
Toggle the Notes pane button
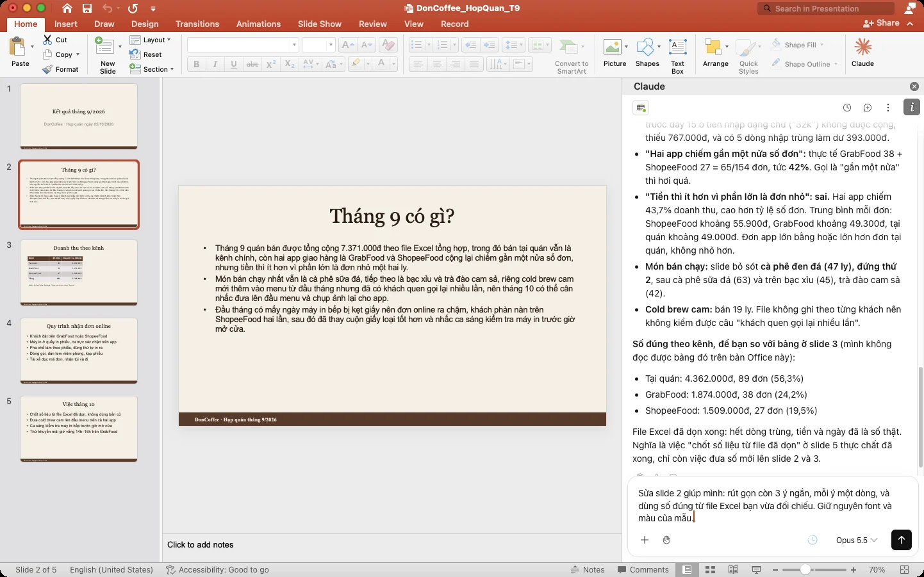[x=588, y=569]
